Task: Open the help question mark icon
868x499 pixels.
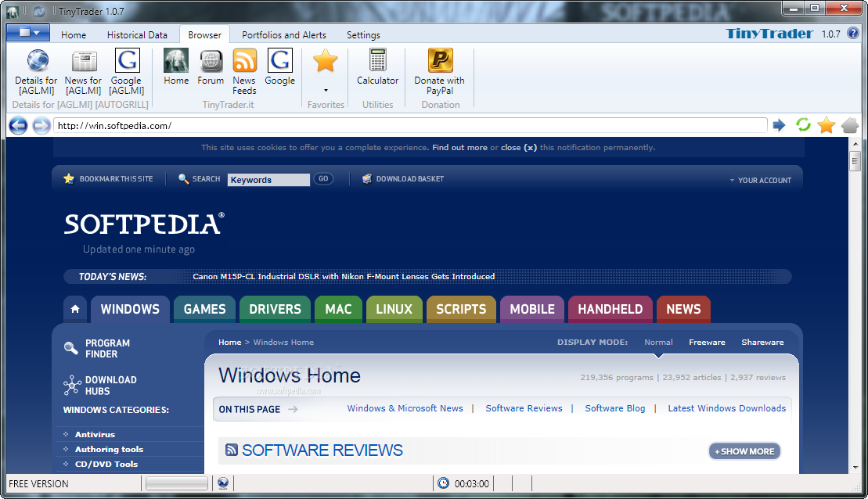Action: point(854,33)
